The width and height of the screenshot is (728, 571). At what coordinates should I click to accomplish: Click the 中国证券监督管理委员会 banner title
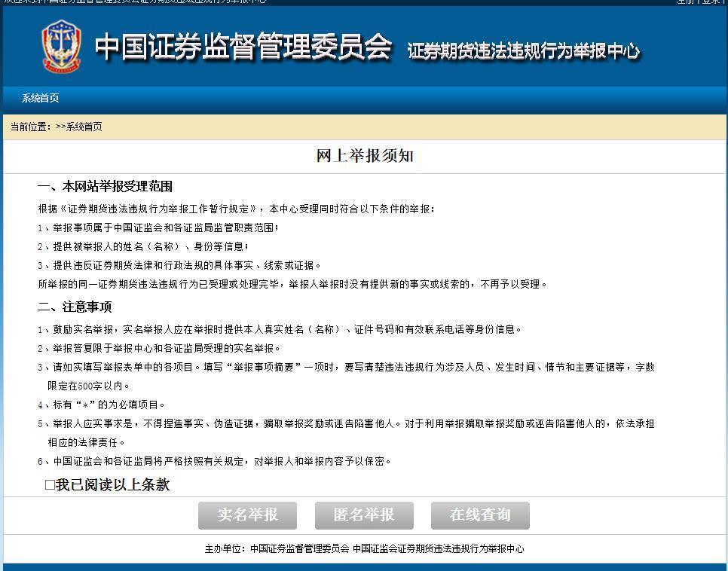tap(243, 47)
